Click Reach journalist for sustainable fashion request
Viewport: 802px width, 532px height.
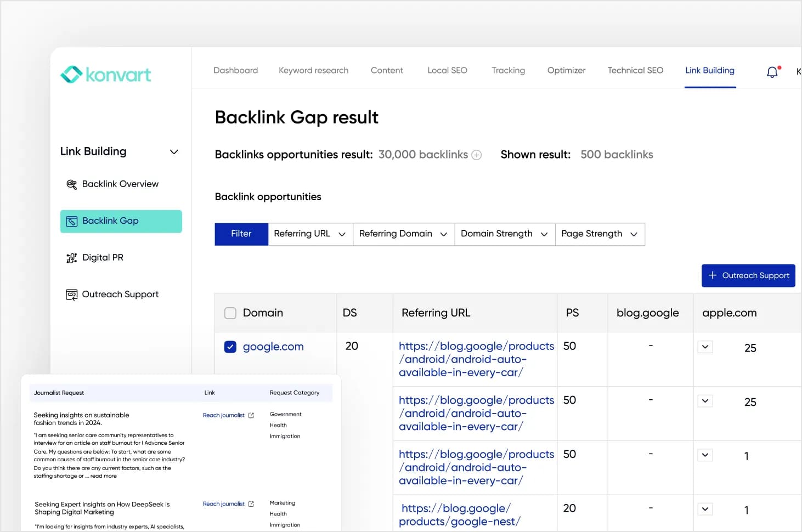coord(224,415)
